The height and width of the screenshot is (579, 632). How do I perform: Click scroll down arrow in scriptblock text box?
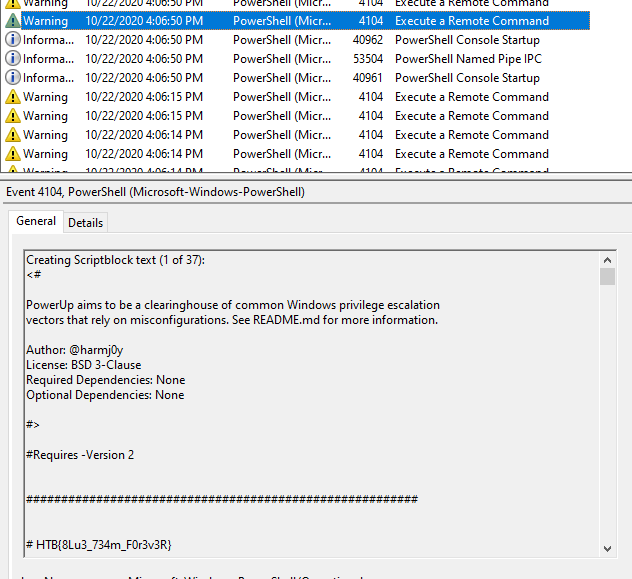(x=607, y=548)
